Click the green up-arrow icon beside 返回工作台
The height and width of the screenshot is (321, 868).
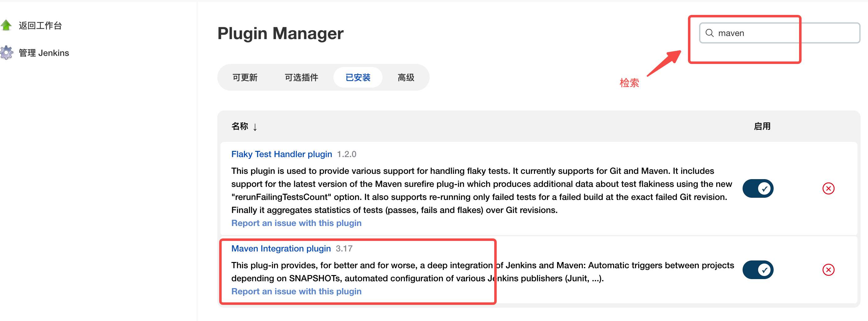pos(6,25)
